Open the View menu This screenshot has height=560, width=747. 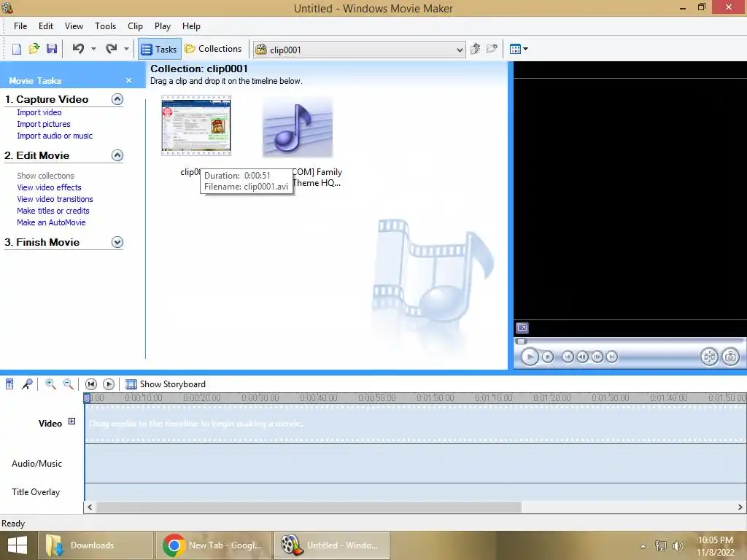[74, 26]
